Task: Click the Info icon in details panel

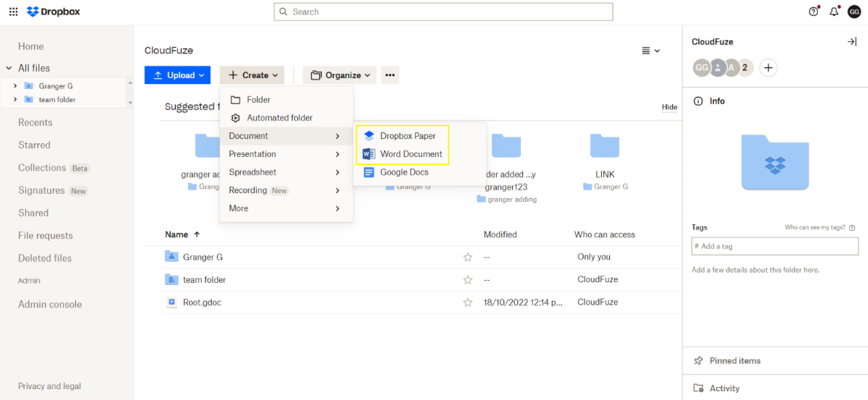Action: pyautogui.click(x=697, y=101)
